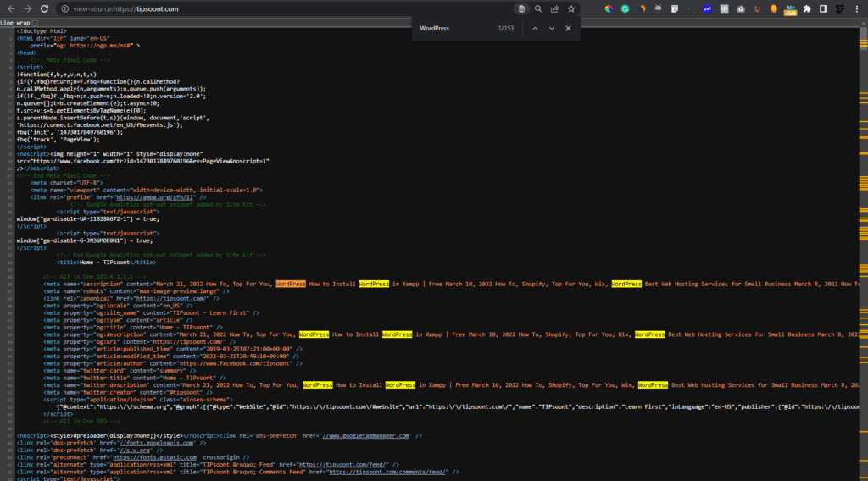This screenshot has height=481, width=868.
Task: Click the fbq('track', 'PageView'); line
Action: tap(58, 140)
